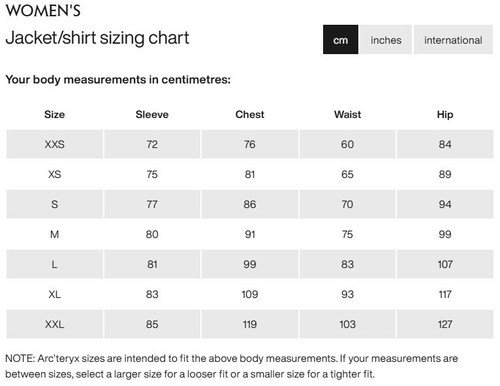
Task: Switch units to cm tab
Action: coord(340,39)
